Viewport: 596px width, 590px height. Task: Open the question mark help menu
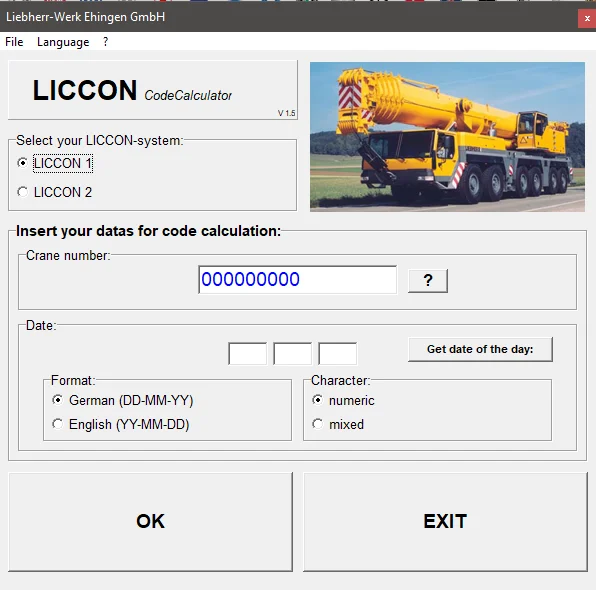105,42
